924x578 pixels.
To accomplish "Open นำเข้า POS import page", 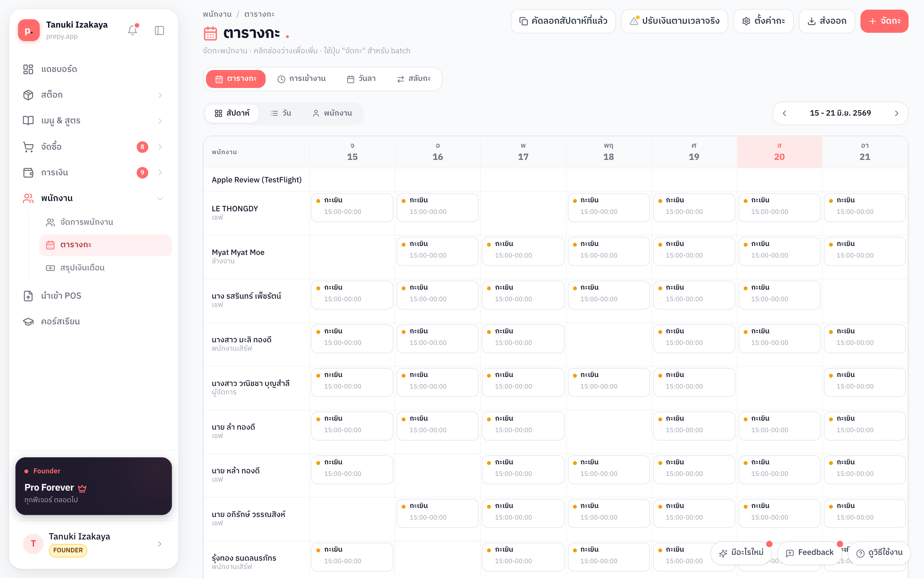I will coord(94,295).
